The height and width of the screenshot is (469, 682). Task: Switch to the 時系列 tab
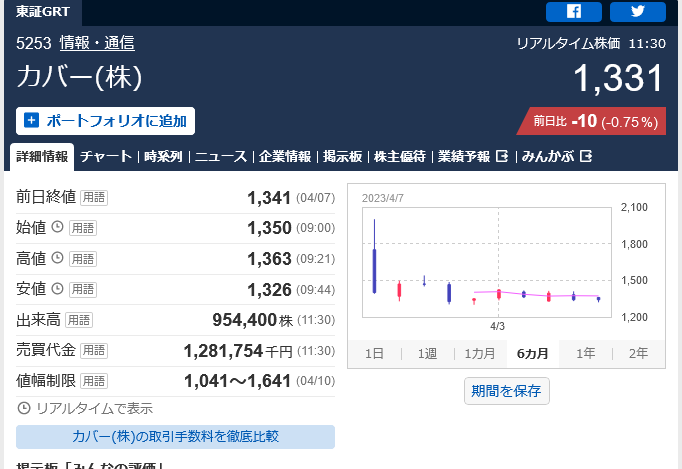coord(163,156)
